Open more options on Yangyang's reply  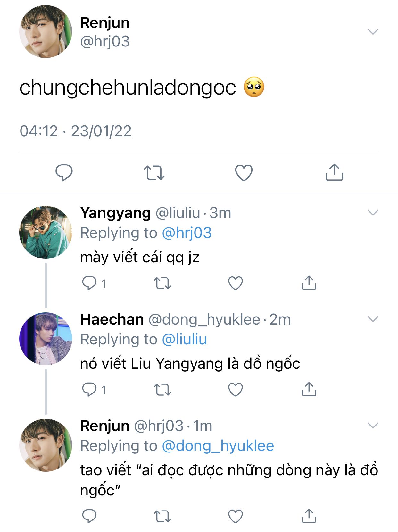click(x=373, y=213)
